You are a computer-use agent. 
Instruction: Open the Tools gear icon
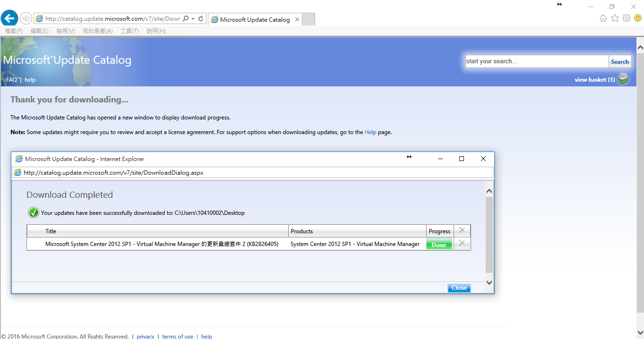(x=627, y=18)
